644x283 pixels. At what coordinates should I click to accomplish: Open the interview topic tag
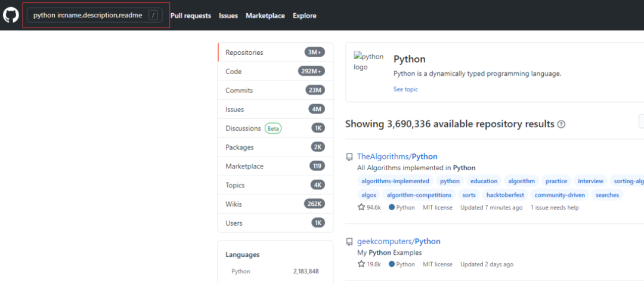point(590,181)
